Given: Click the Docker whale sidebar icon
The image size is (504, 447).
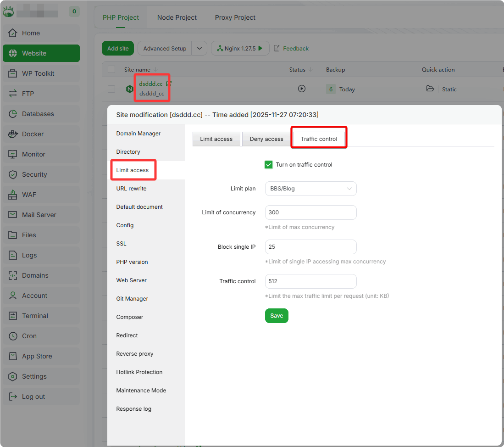Looking at the screenshot, I should [x=13, y=134].
